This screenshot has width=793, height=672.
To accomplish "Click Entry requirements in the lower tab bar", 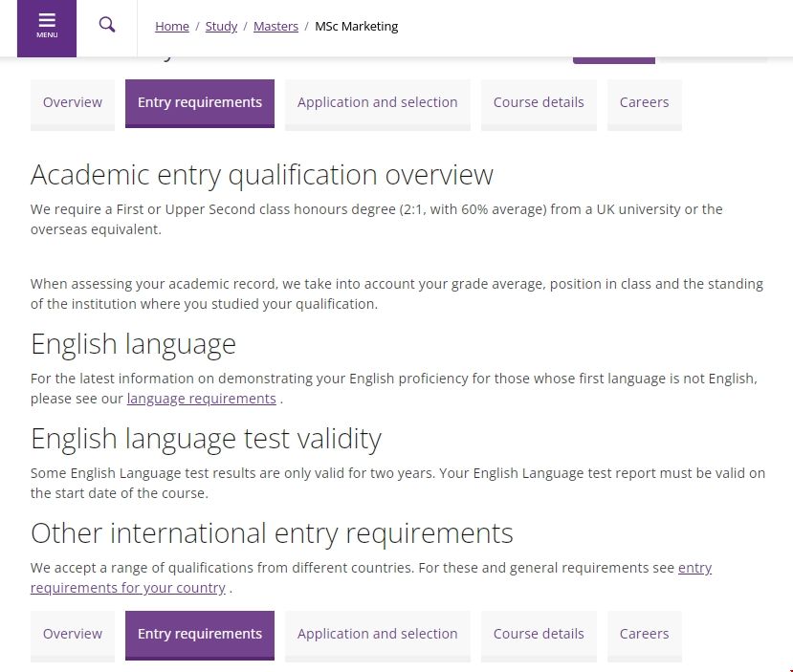I will [x=200, y=634].
